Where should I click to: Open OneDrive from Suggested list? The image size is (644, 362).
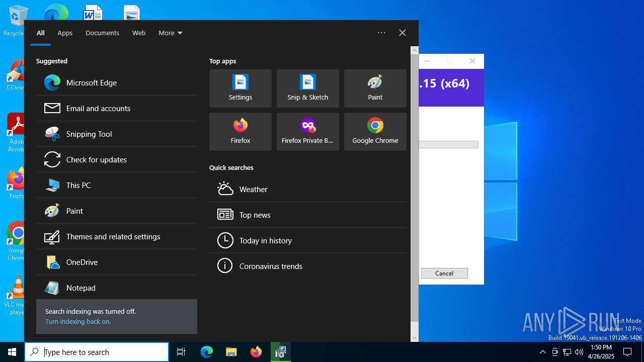(117, 262)
